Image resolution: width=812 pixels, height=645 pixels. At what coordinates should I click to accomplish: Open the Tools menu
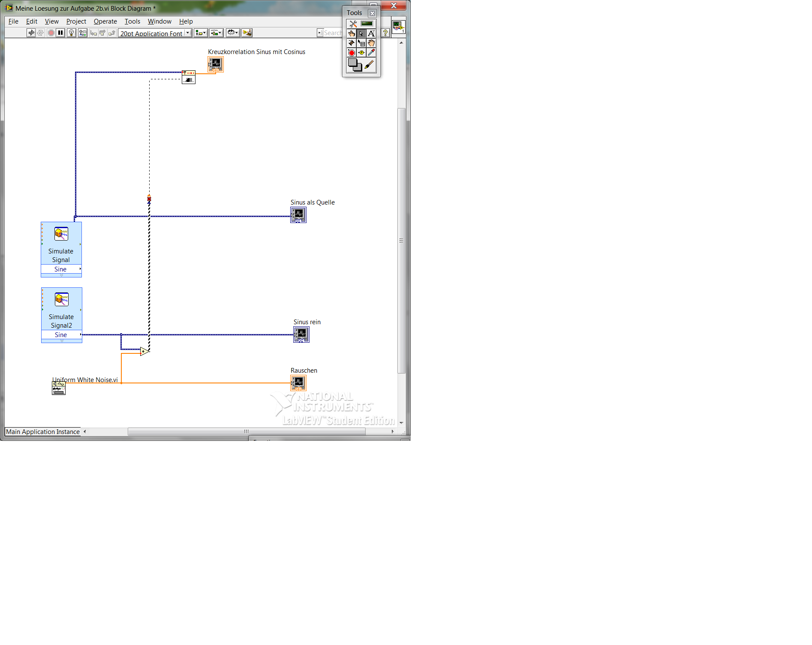(132, 21)
